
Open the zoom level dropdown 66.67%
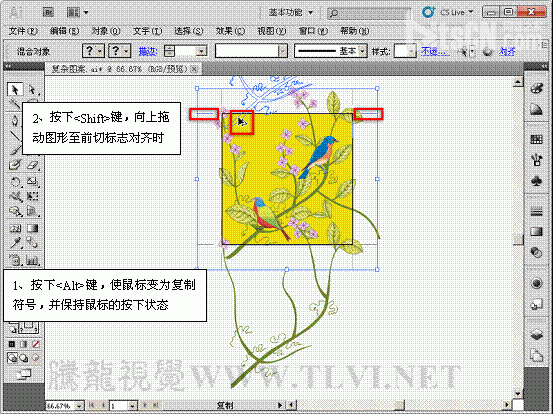[79, 406]
